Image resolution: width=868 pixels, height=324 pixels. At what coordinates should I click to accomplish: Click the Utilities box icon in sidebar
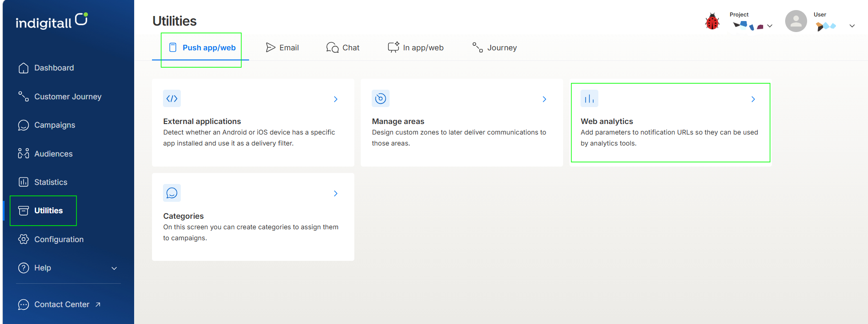[x=23, y=211]
